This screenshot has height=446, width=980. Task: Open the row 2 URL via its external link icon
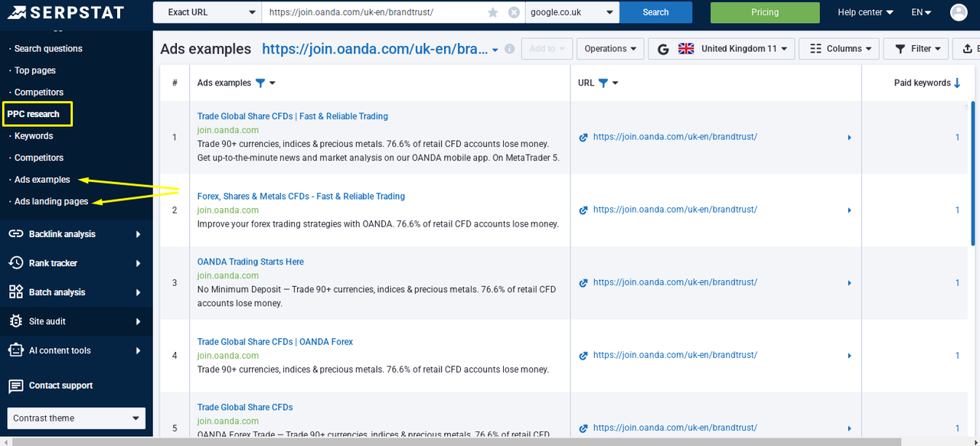583,210
